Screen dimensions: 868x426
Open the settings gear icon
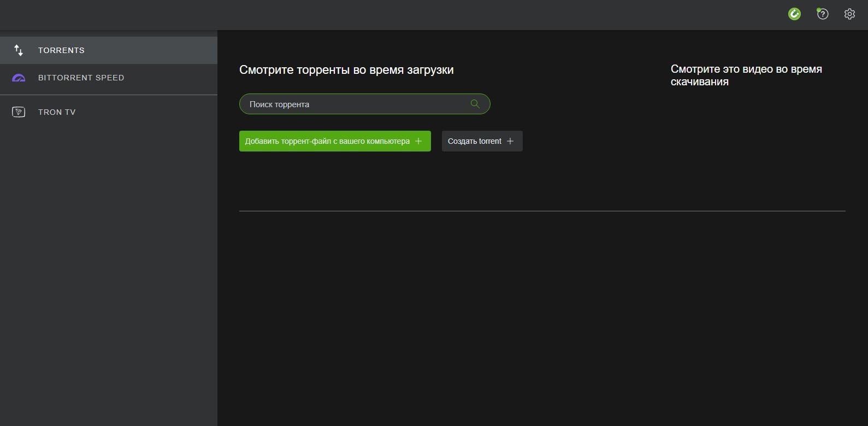(x=849, y=14)
